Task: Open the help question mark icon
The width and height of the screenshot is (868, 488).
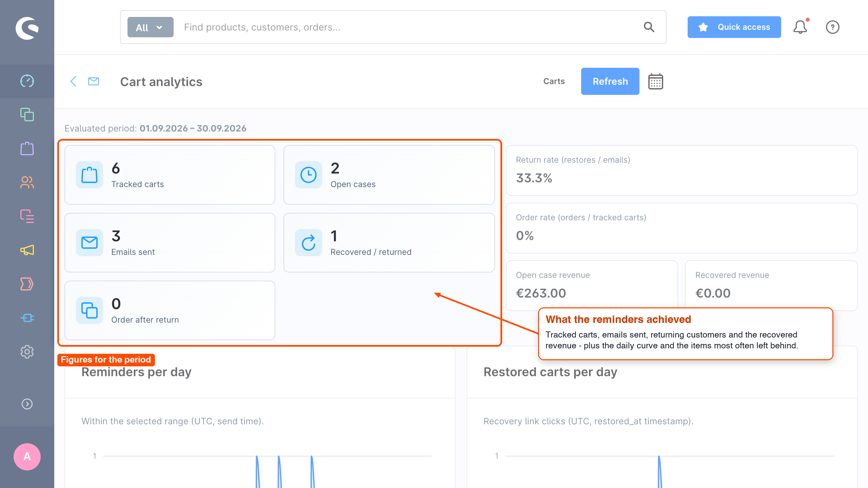Action: (x=832, y=27)
